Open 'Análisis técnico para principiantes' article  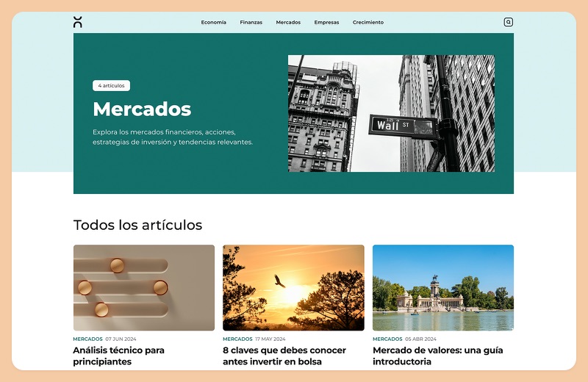(x=118, y=356)
